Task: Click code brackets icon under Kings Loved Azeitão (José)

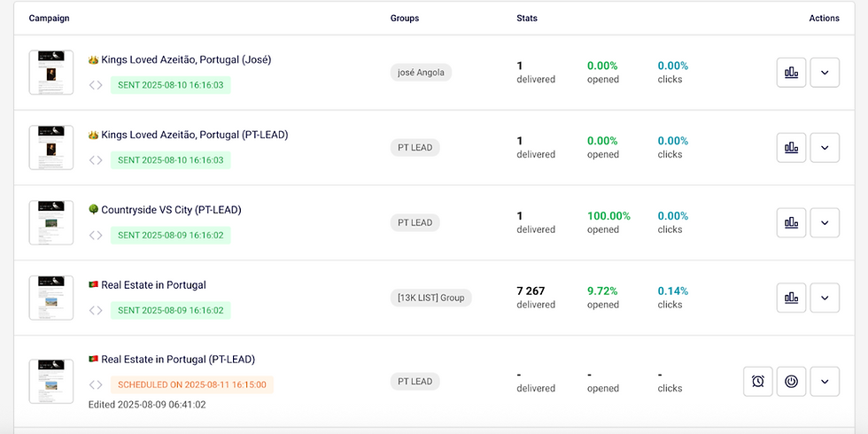Action: (96, 85)
